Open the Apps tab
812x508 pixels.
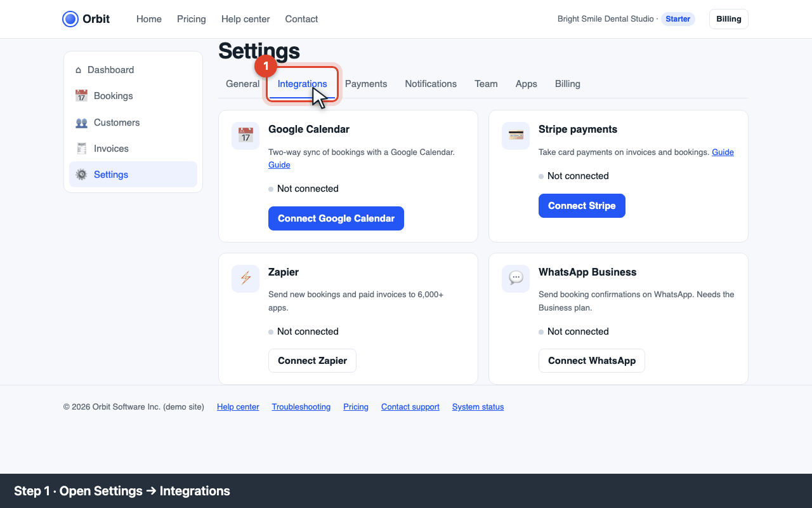pyautogui.click(x=526, y=84)
